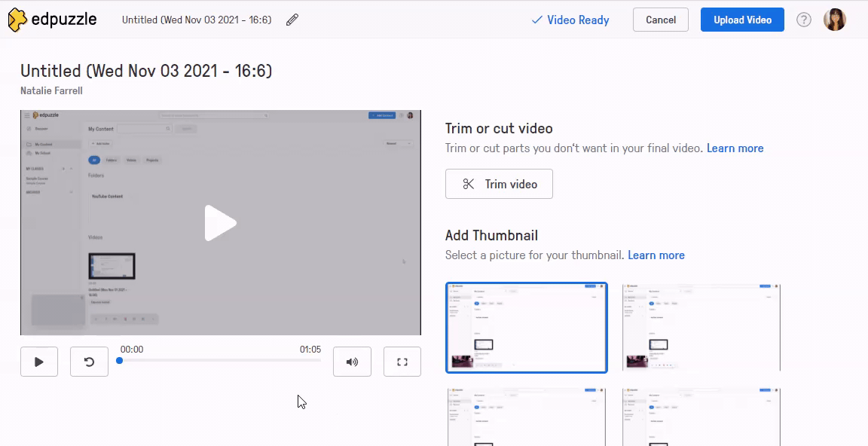868x446 pixels.
Task: Click the large page heading Untitled title
Action: click(x=146, y=71)
